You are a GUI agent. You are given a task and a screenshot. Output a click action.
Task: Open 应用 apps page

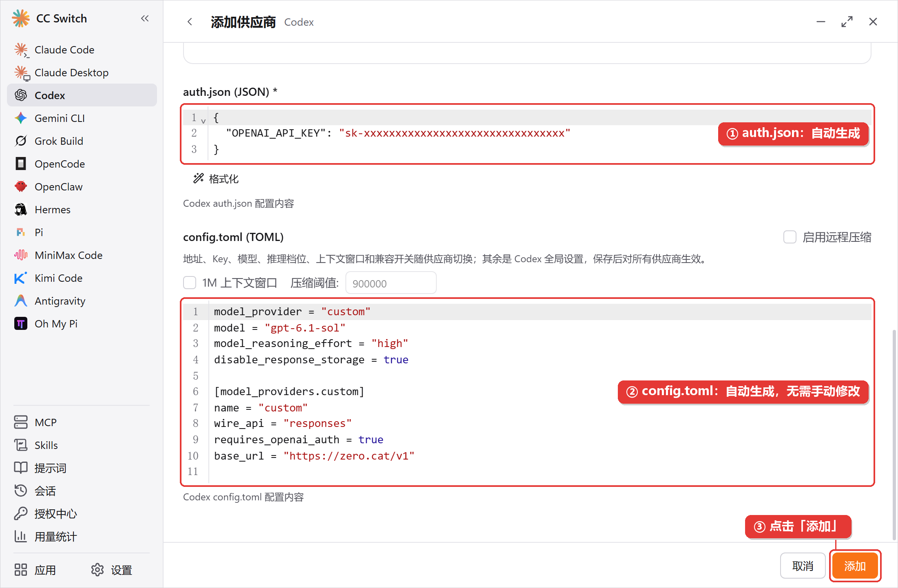pyautogui.click(x=35, y=570)
